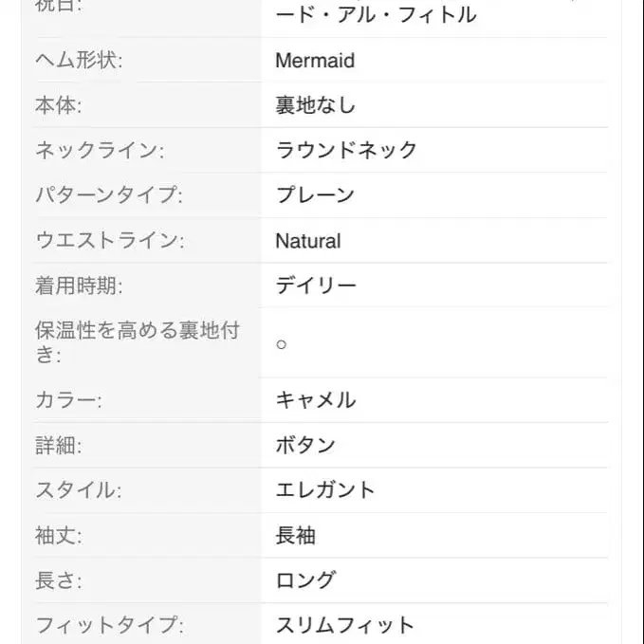Click the 保温性を高める裏地付き label
The width and height of the screenshot is (644, 644).
(x=137, y=342)
